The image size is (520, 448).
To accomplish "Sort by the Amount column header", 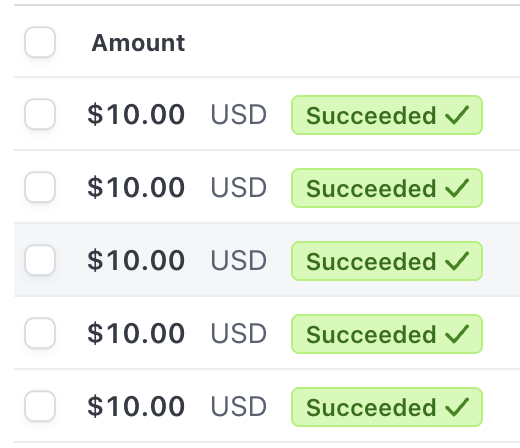I will (138, 43).
